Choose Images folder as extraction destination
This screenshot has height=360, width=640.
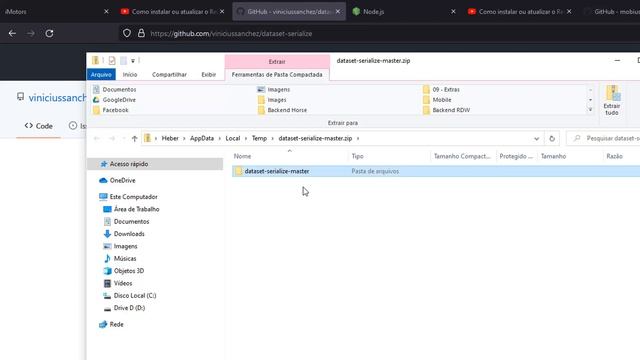(272, 100)
